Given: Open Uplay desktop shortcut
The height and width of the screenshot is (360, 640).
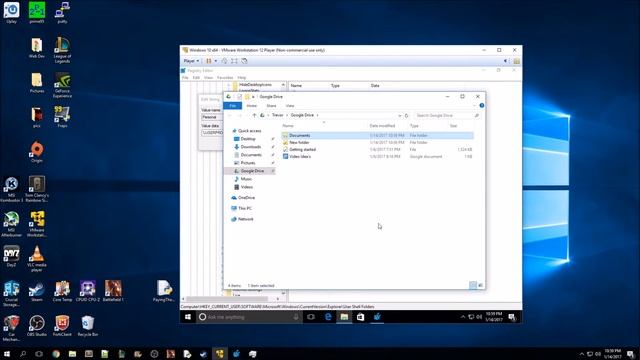Looking at the screenshot, I should point(11,13).
